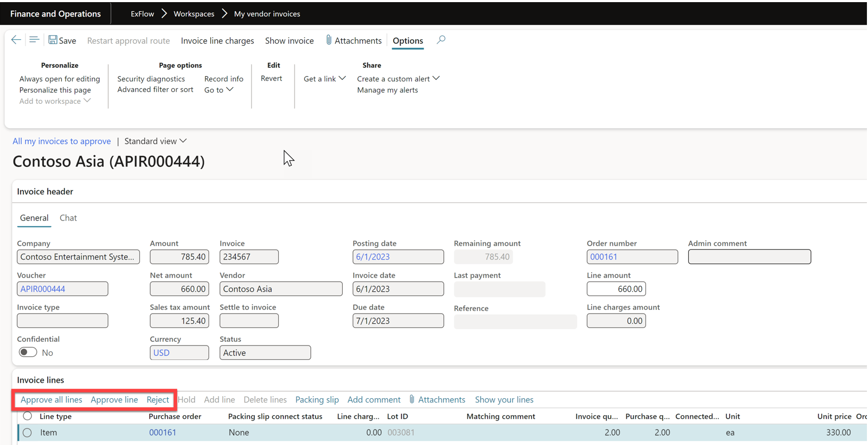This screenshot has width=868, height=445.
Task: Click Revert under Edit
Action: click(271, 78)
